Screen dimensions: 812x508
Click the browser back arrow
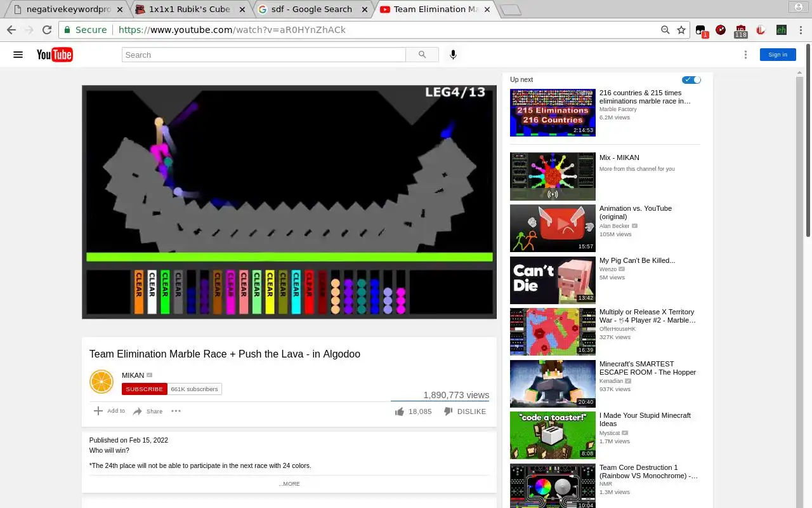(x=11, y=30)
